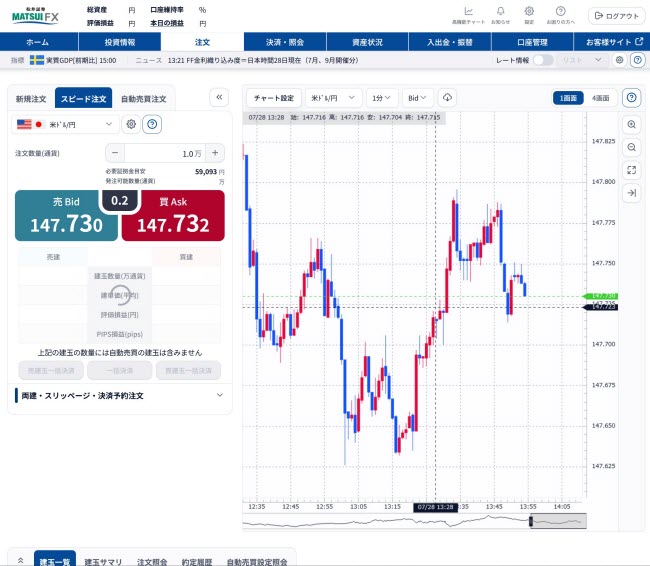Select the 1画面 chart layout

568,98
